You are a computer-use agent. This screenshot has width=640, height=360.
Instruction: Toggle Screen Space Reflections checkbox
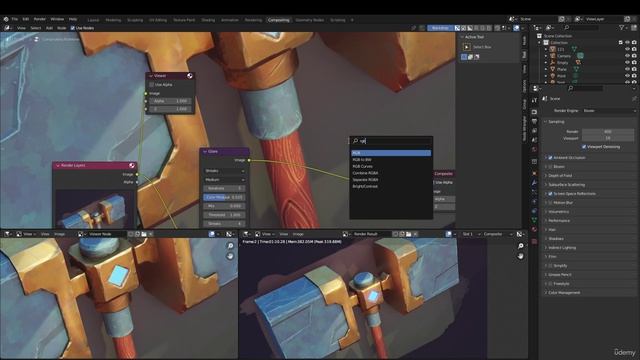pos(550,193)
